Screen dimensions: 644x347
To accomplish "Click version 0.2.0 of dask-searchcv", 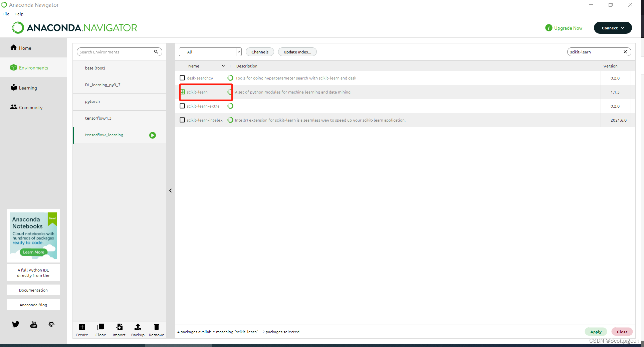I will pos(615,78).
